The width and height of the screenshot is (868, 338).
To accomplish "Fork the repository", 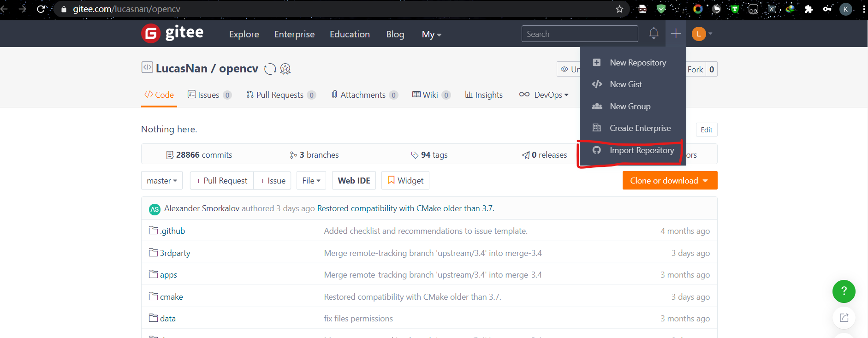I will 696,70.
